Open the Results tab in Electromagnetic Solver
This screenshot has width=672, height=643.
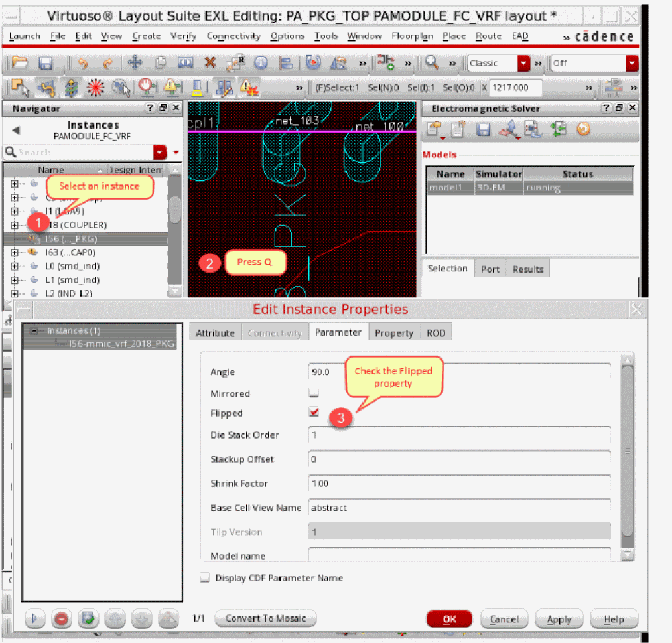pyautogui.click(x=527, y=269)
